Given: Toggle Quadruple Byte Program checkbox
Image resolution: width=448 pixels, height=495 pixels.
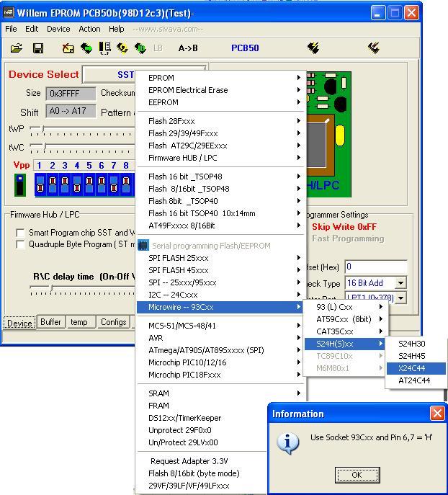Looking at the screenshot, I should point(20,244).
